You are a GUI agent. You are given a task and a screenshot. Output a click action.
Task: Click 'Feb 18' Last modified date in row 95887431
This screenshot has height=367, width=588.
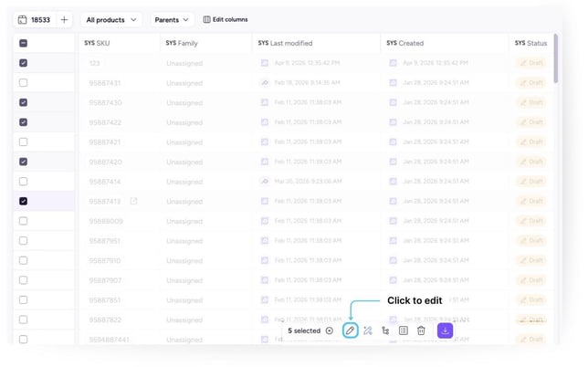(x=307, y=83)
